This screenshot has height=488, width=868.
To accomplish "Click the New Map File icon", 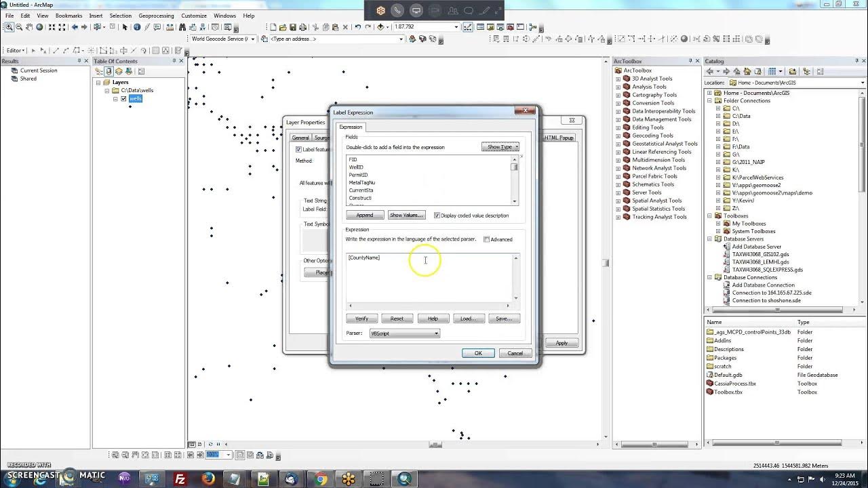I will pyautogui.click(x=273, y=27).
